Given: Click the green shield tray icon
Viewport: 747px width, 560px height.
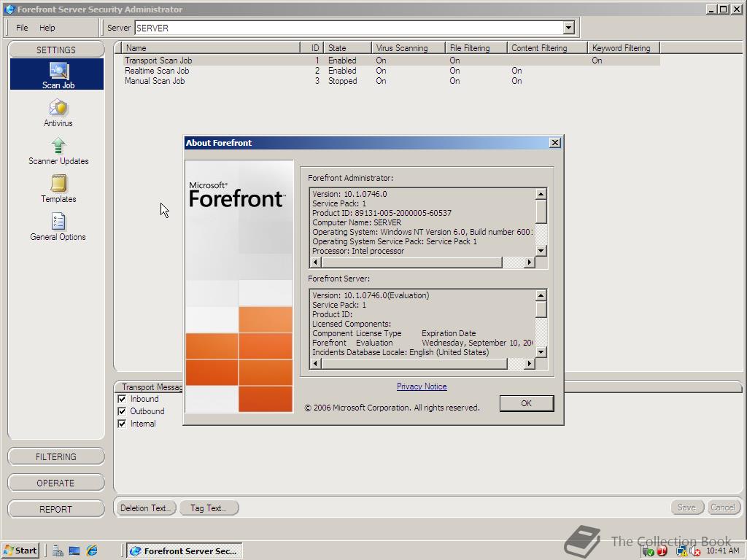Looking at the screenshot, I should coord(648,551).
